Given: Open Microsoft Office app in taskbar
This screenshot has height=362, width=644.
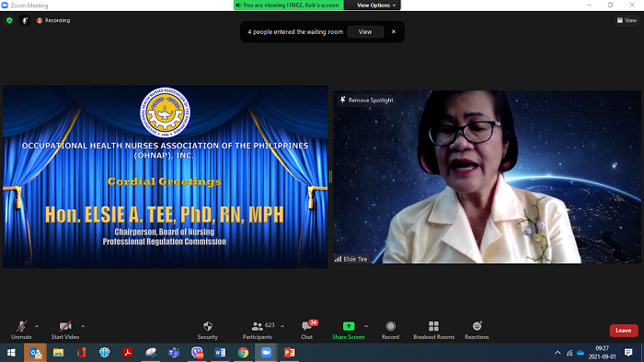Looking at the screenshot, I should coord(81,353).
